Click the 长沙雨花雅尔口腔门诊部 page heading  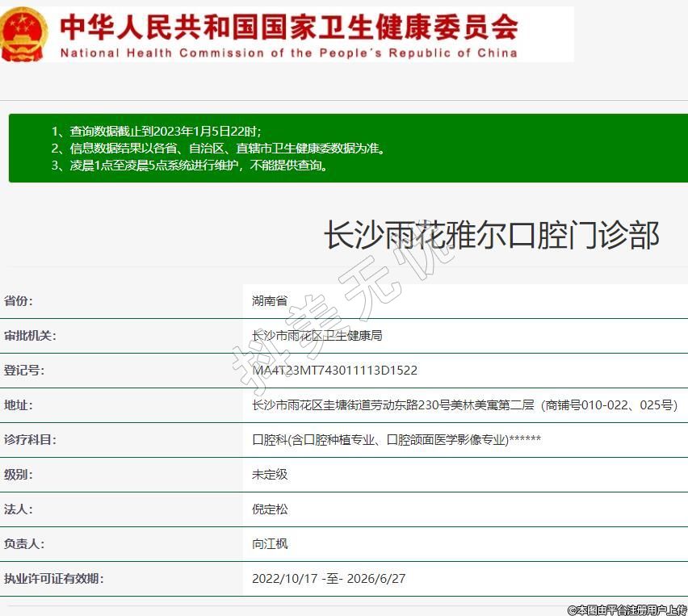pyautogui.click(x=491, y=235)
